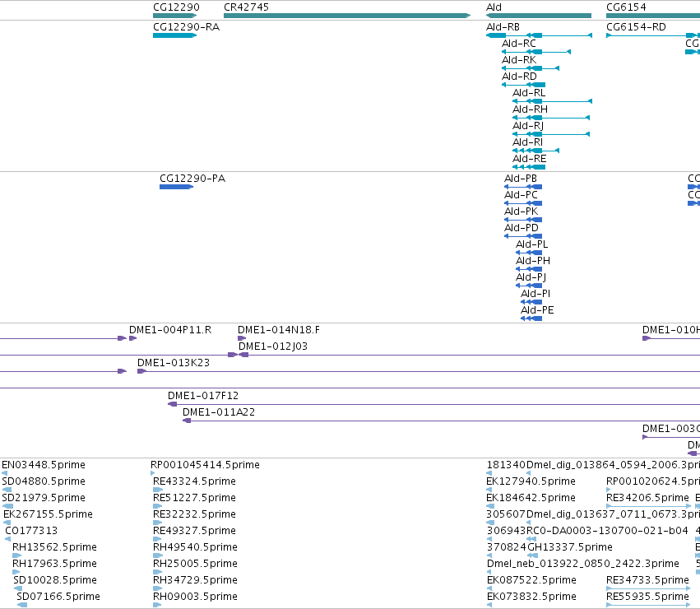Click EST RE34733.5prime
Screen dimensions: 700x609
[x=648, y=580]
